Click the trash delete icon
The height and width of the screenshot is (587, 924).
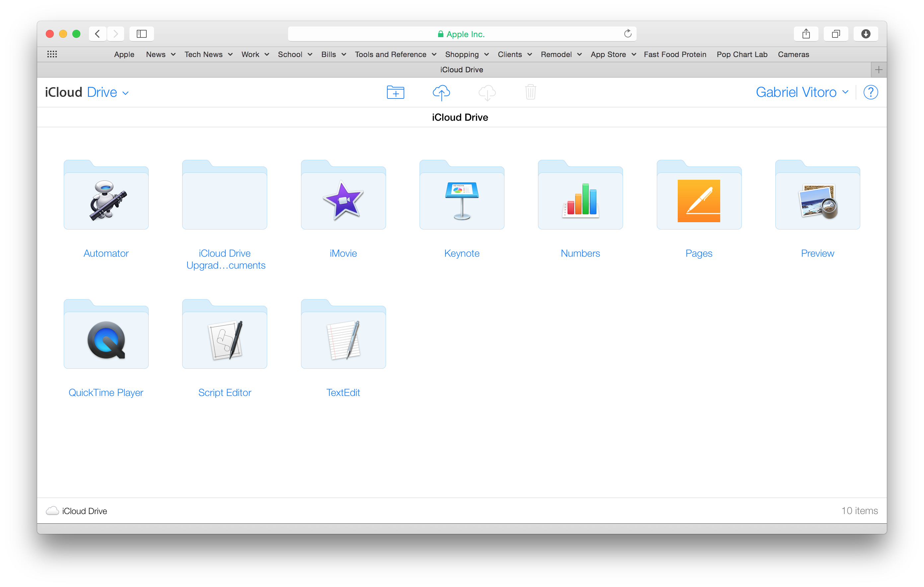(530, 92)
